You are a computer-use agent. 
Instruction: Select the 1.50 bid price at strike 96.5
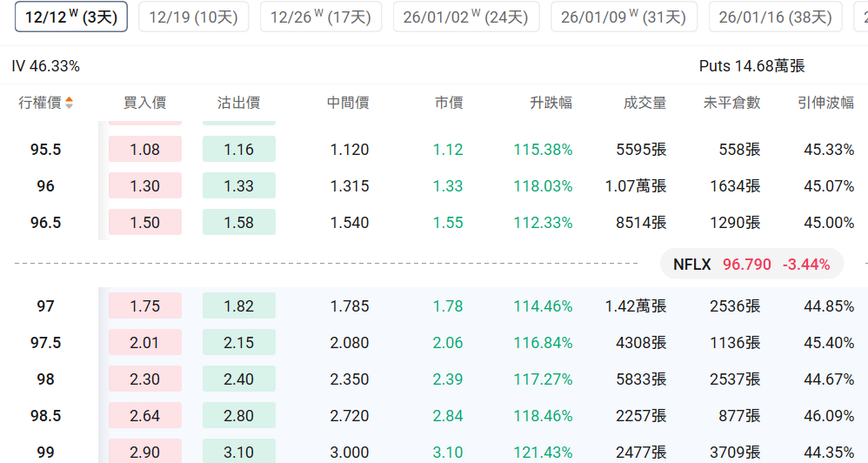(x=144, y=223)
